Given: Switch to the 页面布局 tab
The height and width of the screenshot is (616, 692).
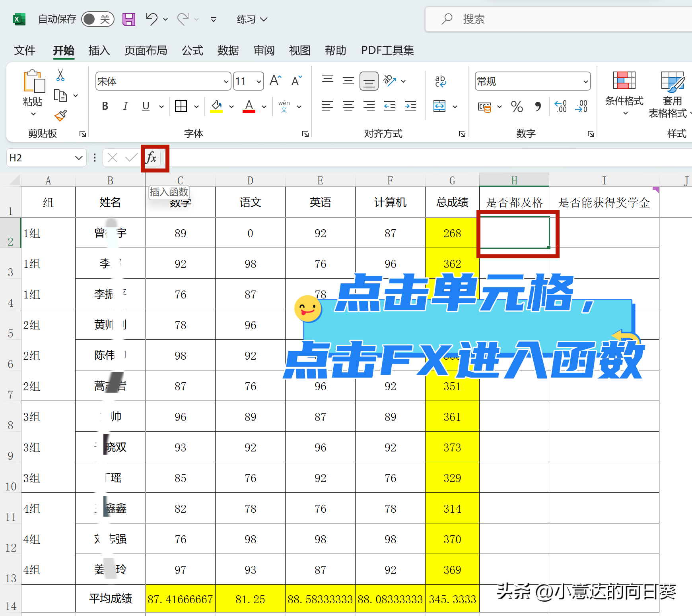Looking at the screenshot, I should tap(146, 50).
